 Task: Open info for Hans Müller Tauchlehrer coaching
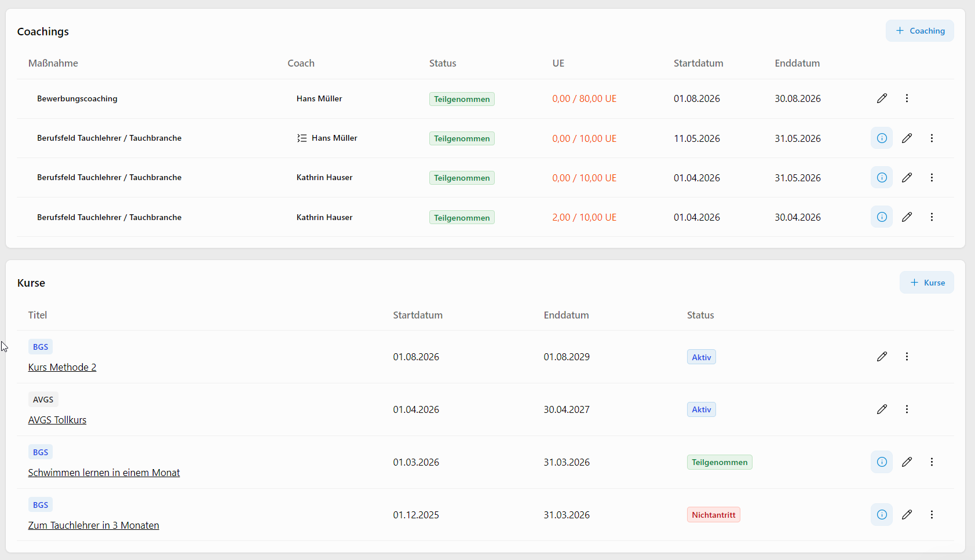[882, 138]
